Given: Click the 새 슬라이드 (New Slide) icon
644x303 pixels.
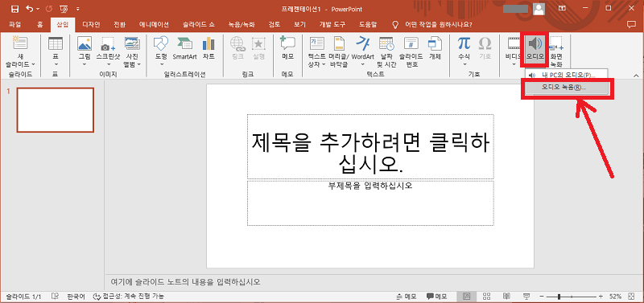Looking at the screenshot, I should 19,43.
